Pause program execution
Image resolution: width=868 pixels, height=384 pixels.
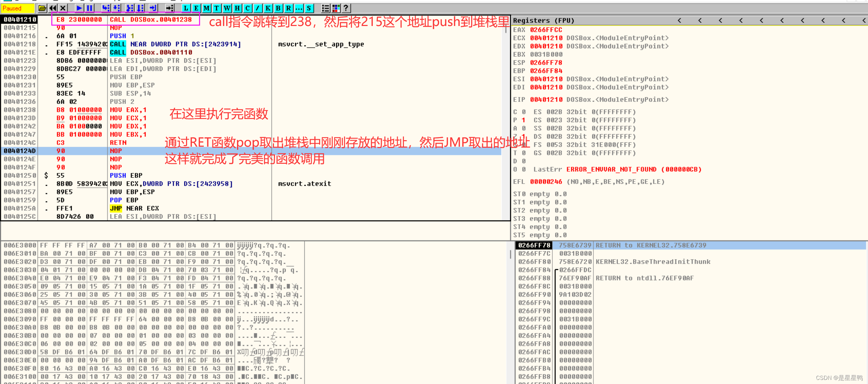[x=90, y=8]
